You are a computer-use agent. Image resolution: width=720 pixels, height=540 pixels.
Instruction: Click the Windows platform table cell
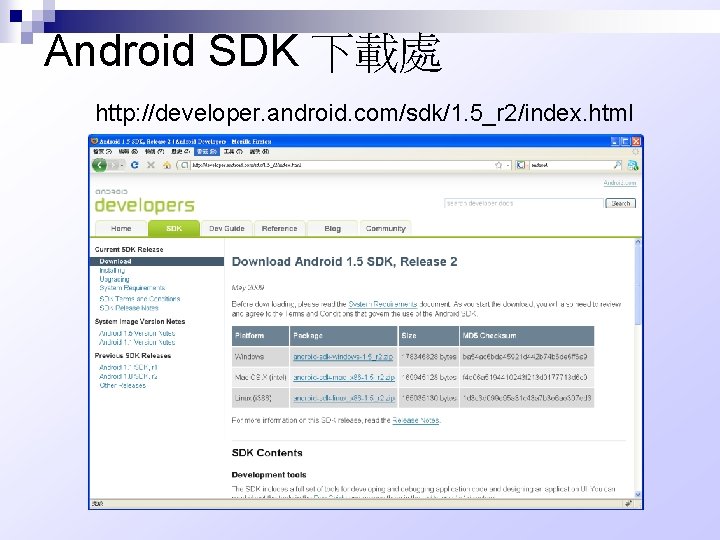click(260, 357)
